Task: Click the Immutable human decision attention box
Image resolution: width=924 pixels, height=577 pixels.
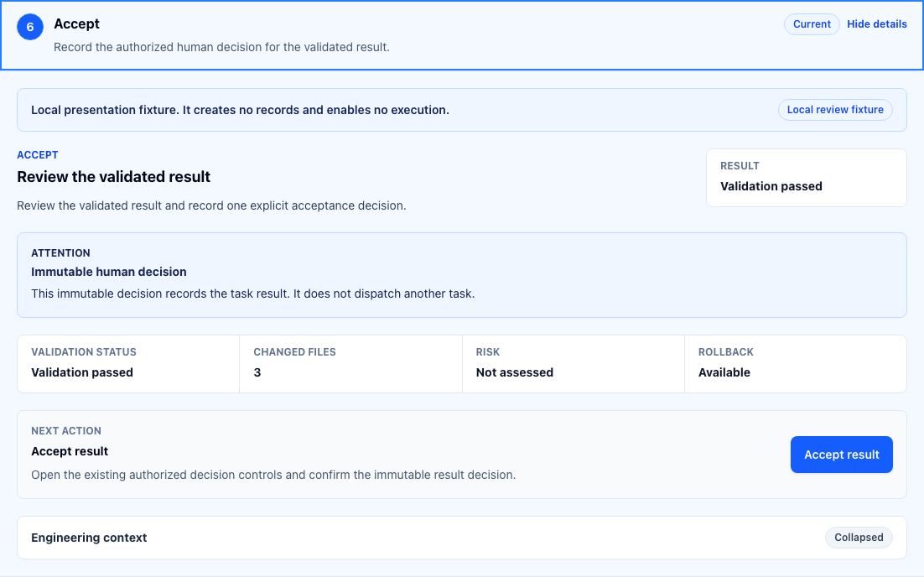Action: tap(462, 275)
